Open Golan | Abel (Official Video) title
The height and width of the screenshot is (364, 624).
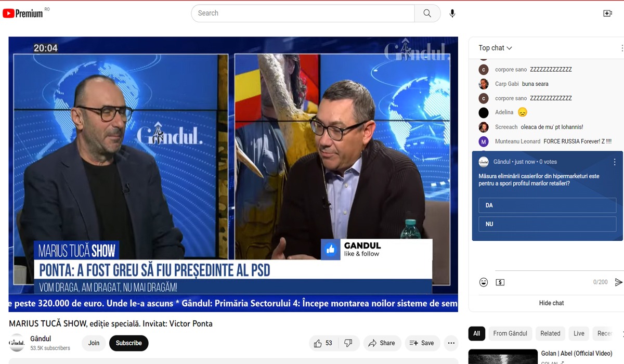tap(577, 354)
